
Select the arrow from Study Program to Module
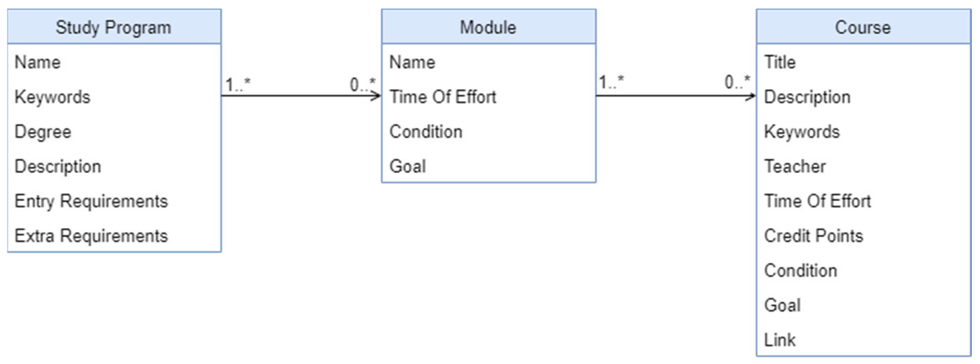pyautogui.click(x=301, y=96)
